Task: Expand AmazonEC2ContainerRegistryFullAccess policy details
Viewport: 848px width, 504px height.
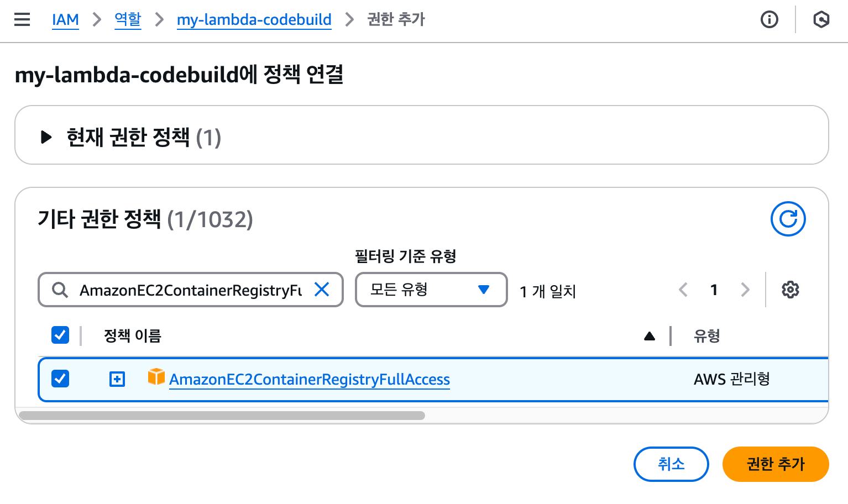Action: (117, 379)
